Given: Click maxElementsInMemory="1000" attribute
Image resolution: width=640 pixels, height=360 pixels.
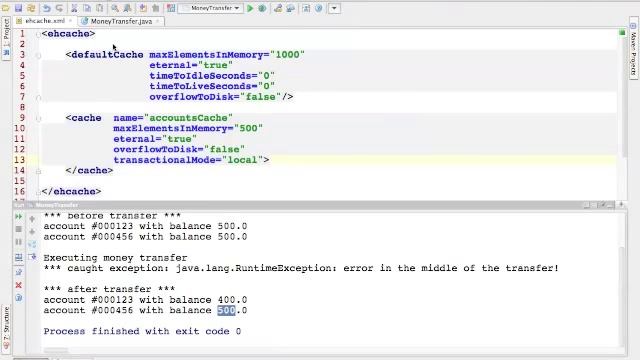Looking at the screenshot, I should click(x=227, y=55).
